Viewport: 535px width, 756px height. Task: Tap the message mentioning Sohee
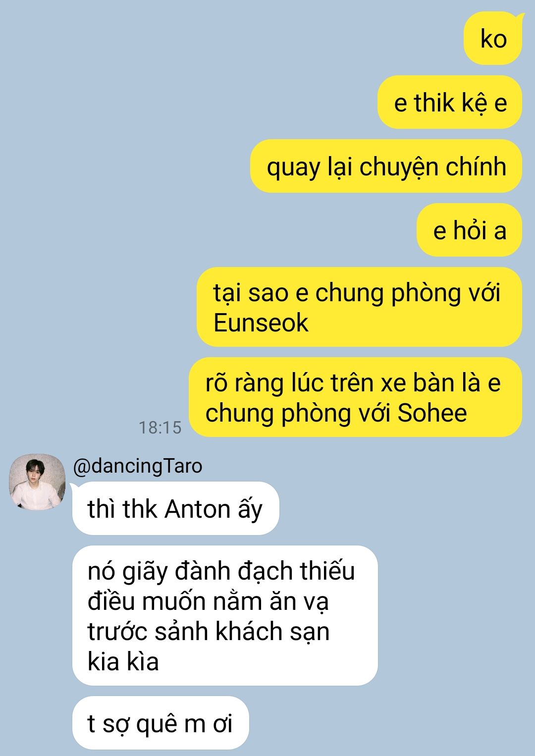356,397
